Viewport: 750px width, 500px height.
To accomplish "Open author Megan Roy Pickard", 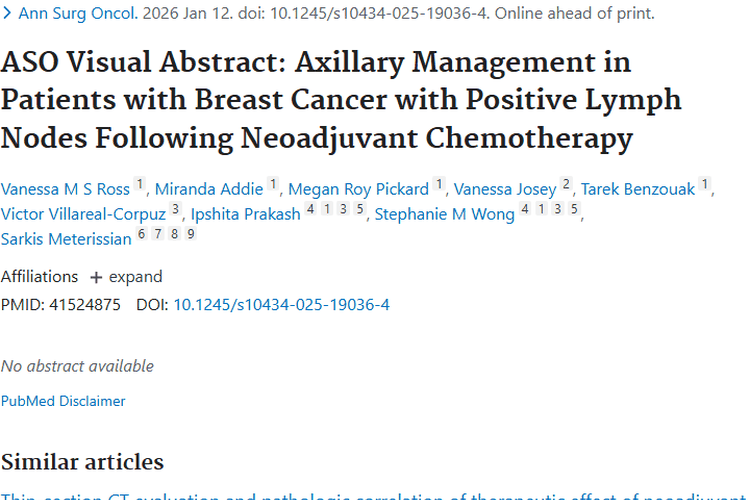I will tap(358, 189).
